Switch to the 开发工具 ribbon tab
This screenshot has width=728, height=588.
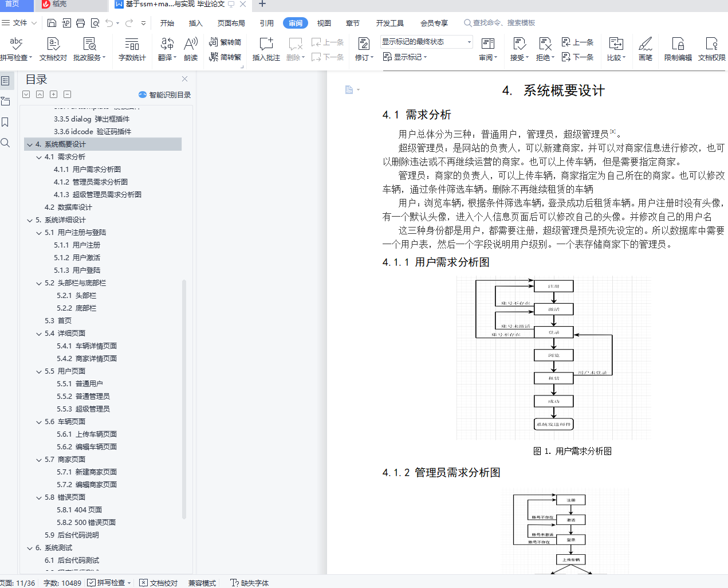(390, 23)
